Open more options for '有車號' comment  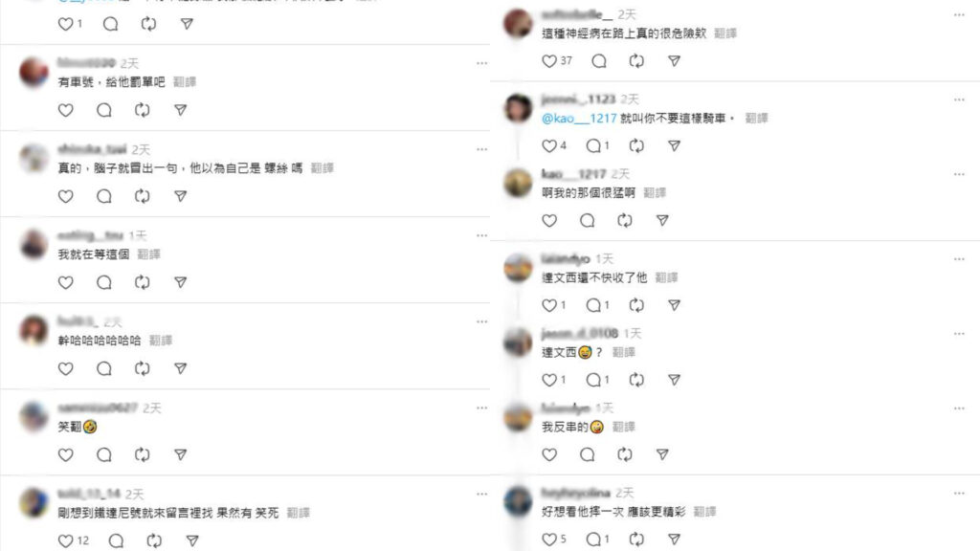click(x=481, y=63)
